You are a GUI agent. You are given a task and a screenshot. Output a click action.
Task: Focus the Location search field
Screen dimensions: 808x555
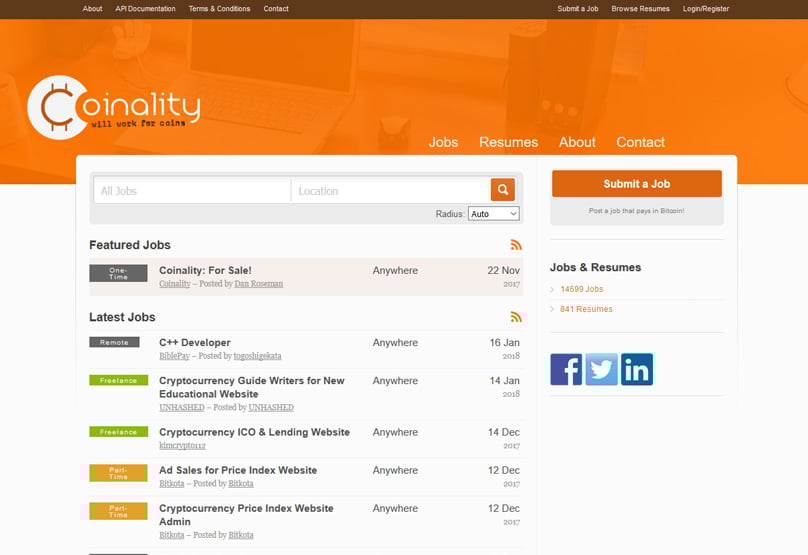[x=391, y=191]
